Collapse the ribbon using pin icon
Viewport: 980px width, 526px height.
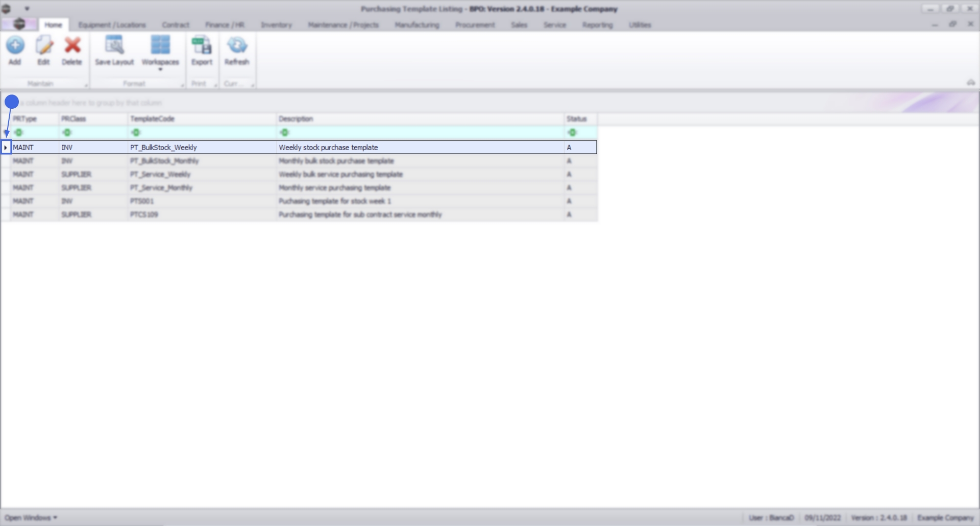970,82
